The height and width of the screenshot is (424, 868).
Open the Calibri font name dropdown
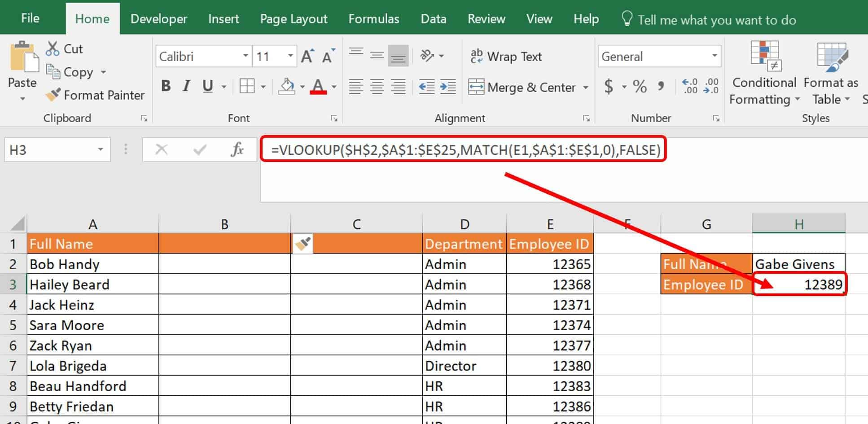[245, 56]
